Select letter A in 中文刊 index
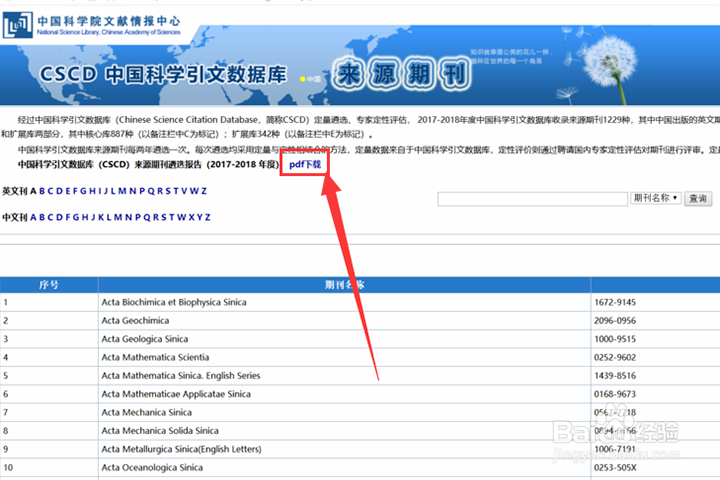The height and width of the screenshot is (480, 720). 34,217
